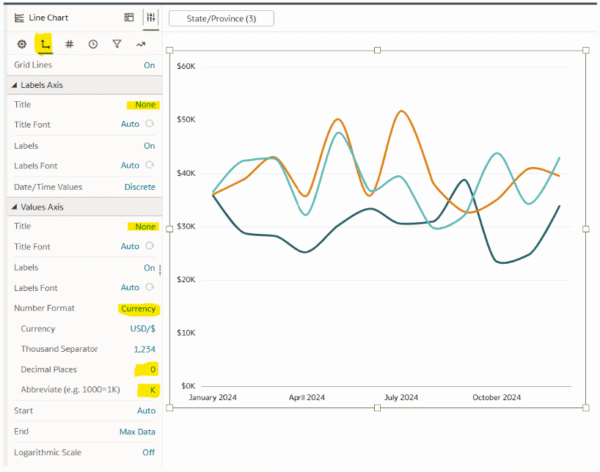Open the Number Format Currency dropdown

coord(138,309)
